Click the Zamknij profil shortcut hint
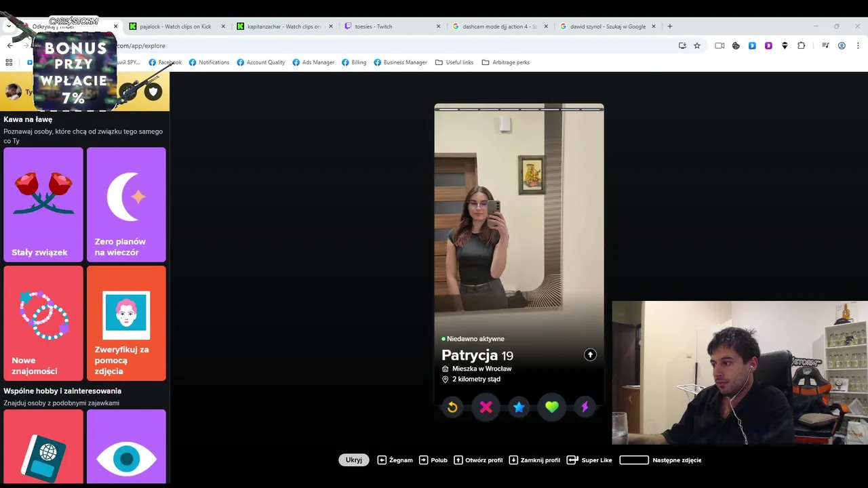Screen dimensions: 868x488 [534, 460]
